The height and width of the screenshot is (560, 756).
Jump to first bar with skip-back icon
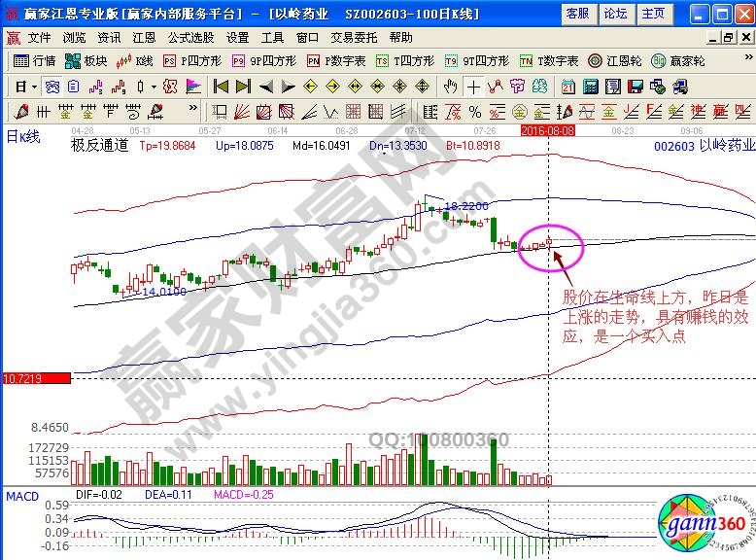coord(221,87)
